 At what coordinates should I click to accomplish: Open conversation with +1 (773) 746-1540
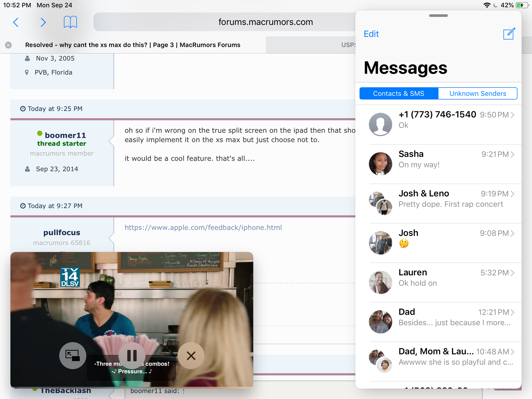[x=438, y=124]
